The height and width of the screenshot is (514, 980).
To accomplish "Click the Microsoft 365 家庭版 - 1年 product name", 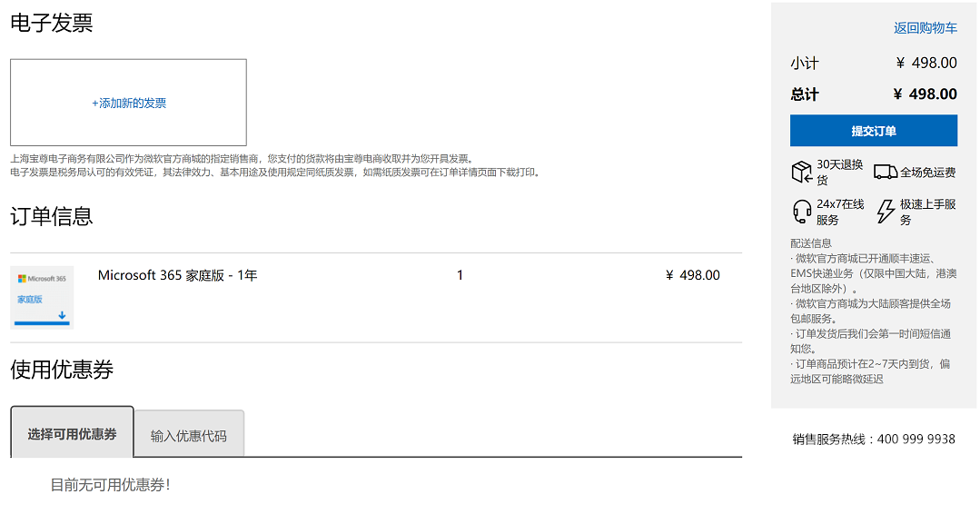I will pyautogui.click(x=177, y=275).
